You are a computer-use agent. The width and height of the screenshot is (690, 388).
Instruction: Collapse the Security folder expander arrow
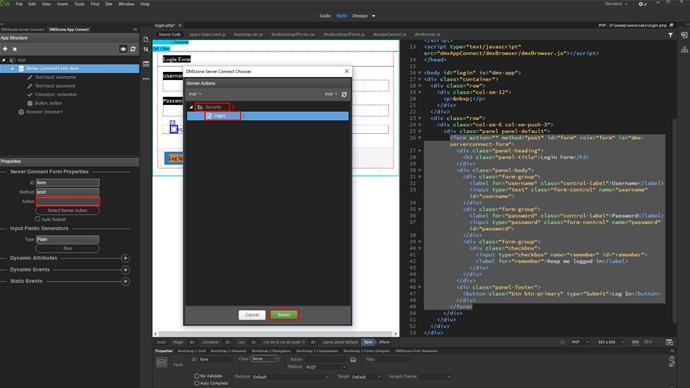click(x=191, y=107)
